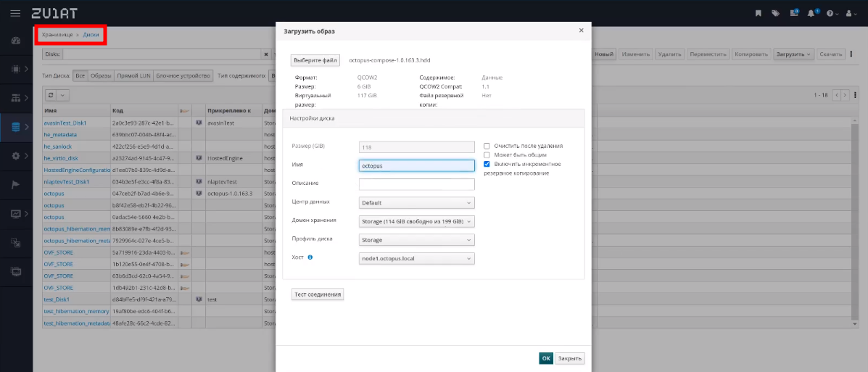
Task: Open the Dashboard sidebar icon
Action: pos(15,41)
